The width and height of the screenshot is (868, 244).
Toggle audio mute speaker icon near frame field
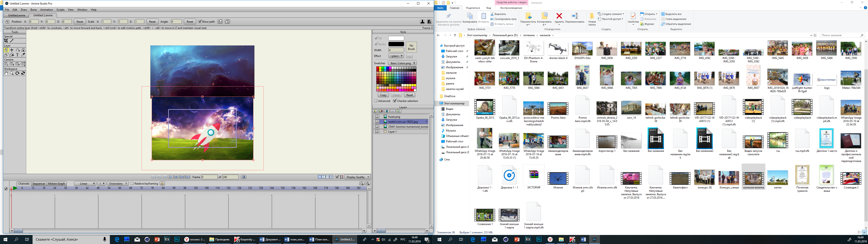[x=244, y=177]
